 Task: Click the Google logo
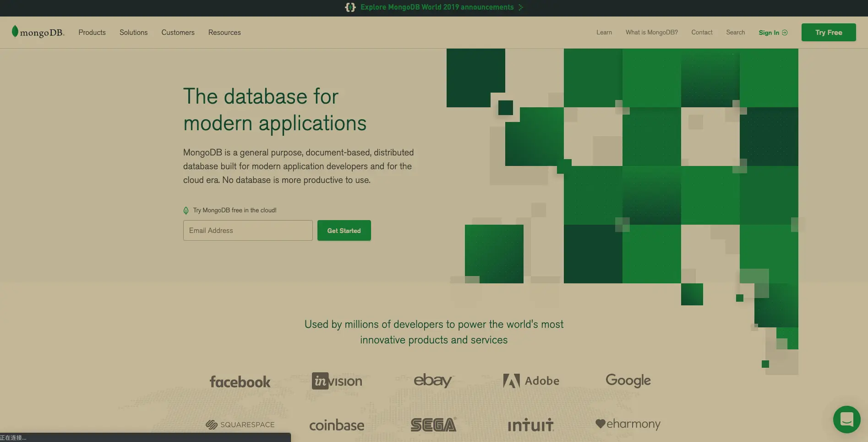pyautogui.click(x=628, y=381)
